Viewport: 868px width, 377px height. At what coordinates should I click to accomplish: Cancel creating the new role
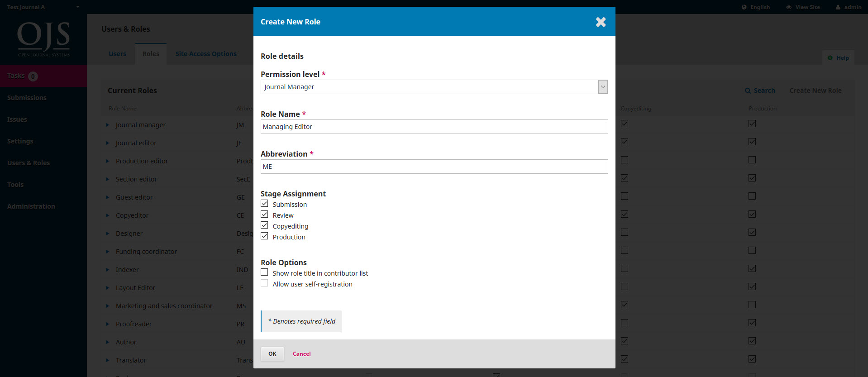pyautogui.click(x=301, y=353)
